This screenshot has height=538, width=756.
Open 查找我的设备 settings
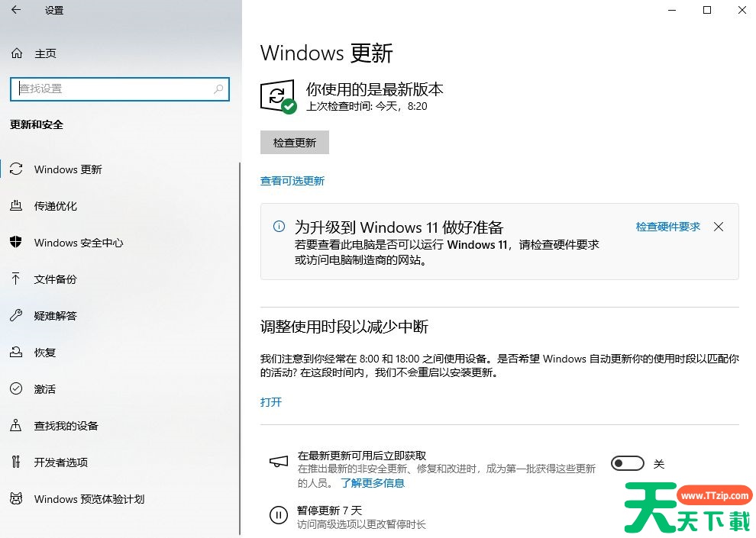click(x=66, y=426)
